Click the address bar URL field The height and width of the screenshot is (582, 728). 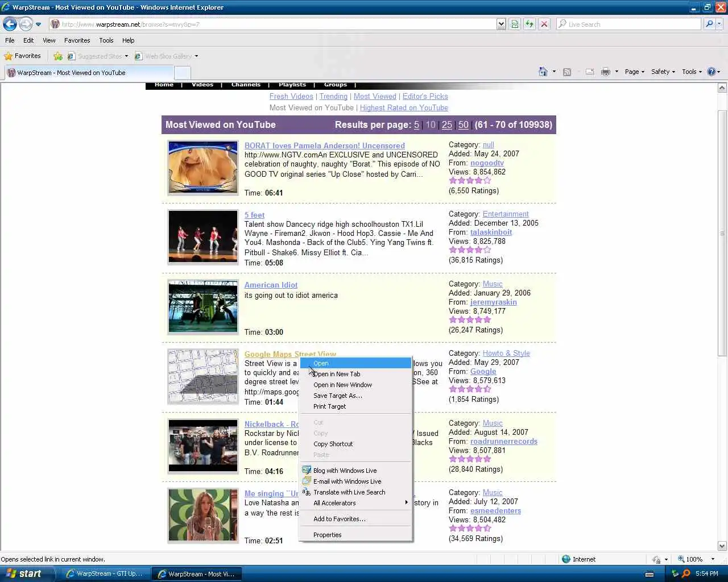[x=273, y=24]
